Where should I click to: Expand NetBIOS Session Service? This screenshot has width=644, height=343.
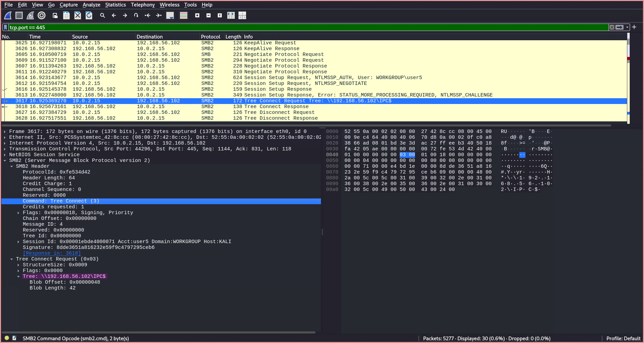point(5,155)
